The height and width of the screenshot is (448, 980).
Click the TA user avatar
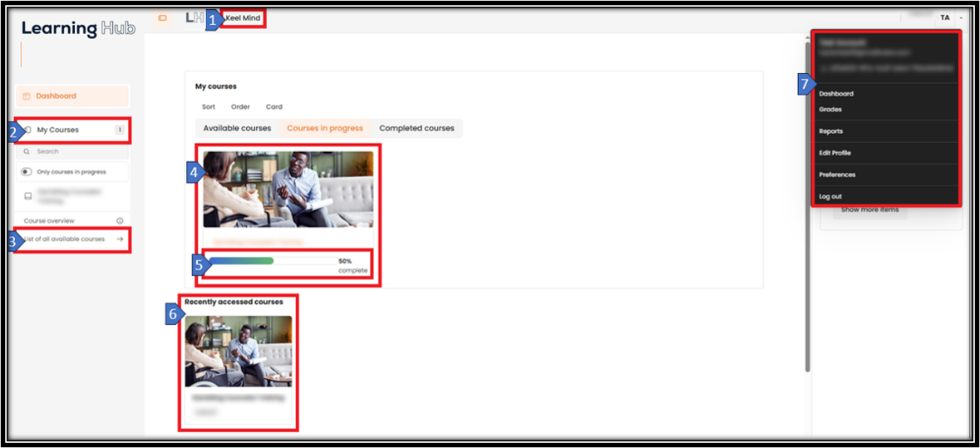point(945,18)
